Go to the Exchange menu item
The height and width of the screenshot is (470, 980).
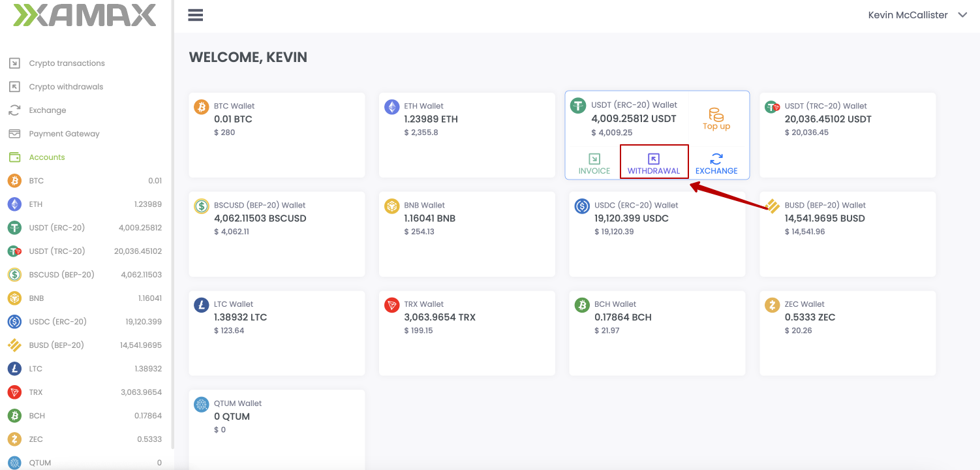pos(48,110)
